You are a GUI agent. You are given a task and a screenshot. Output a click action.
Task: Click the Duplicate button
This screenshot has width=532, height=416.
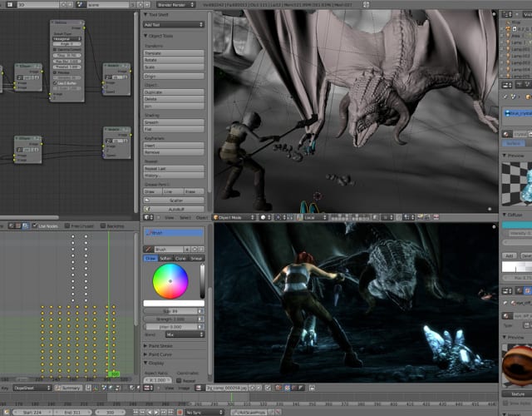coord(174,92)
